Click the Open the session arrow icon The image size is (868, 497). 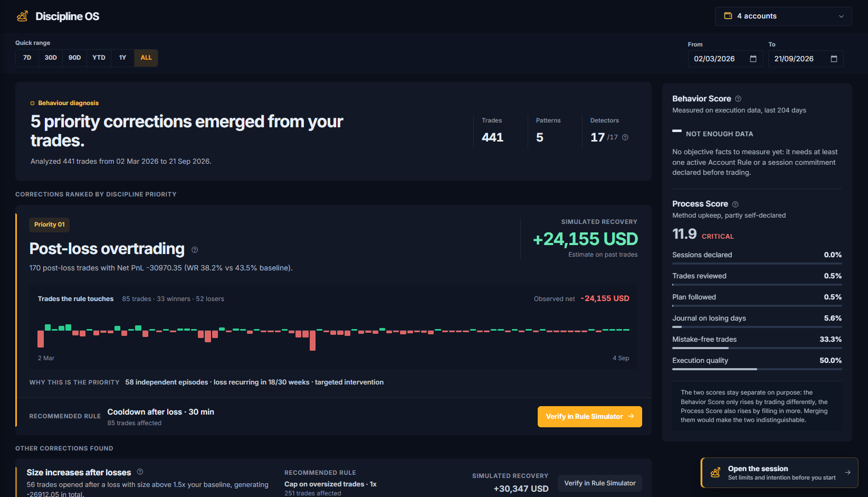click(847, 473)
